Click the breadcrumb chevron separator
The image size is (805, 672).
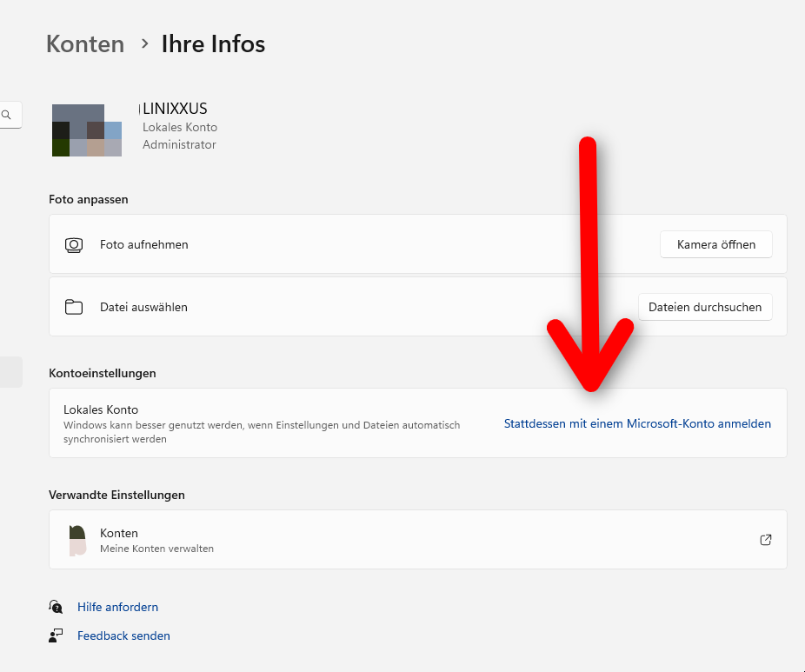pos(145,43)
